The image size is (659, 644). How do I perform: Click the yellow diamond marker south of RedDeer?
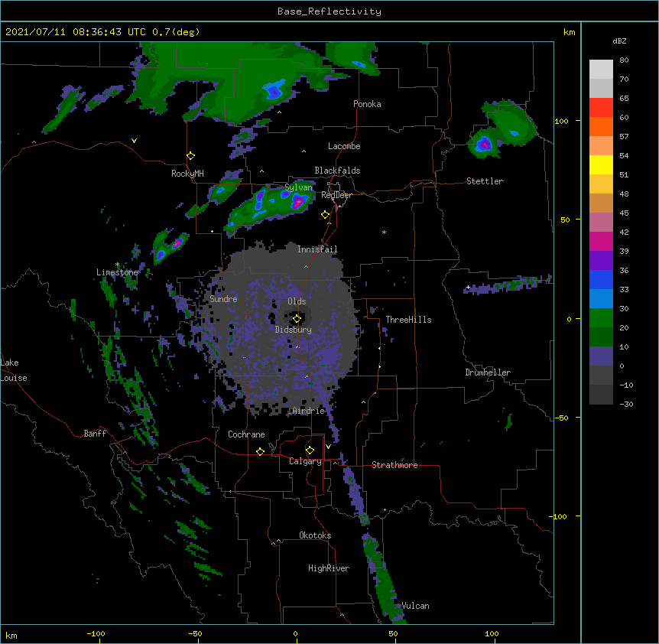[326, 215]
